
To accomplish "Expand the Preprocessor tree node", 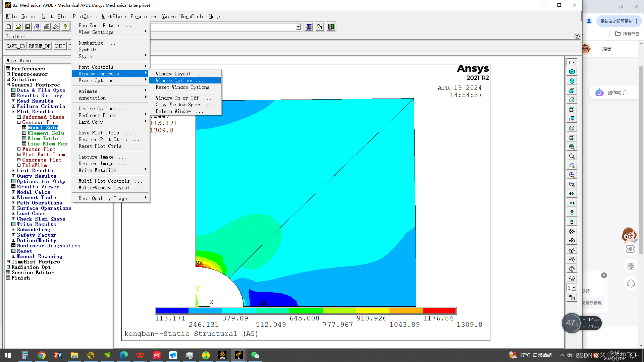I will coord(8,74).
